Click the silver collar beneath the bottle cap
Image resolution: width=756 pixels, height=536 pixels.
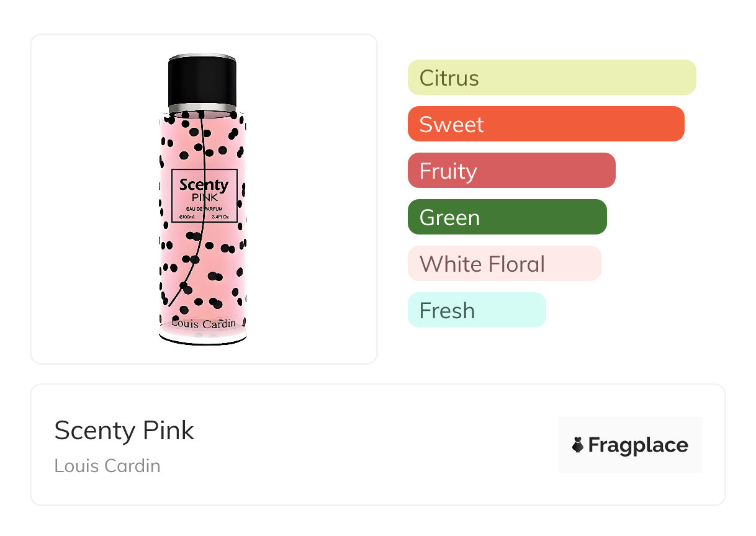202,108
